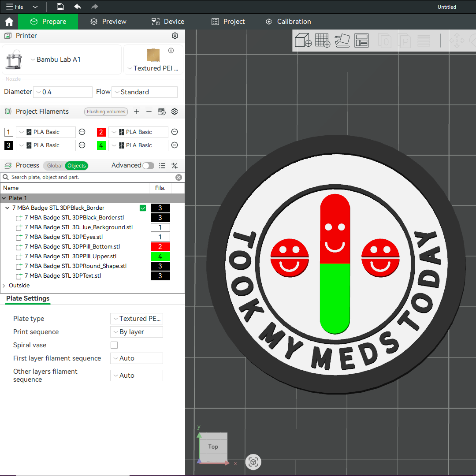Toggle the Advanced switch
The height and width of the screenshot is (476, 476).
(x=149, y=166)
